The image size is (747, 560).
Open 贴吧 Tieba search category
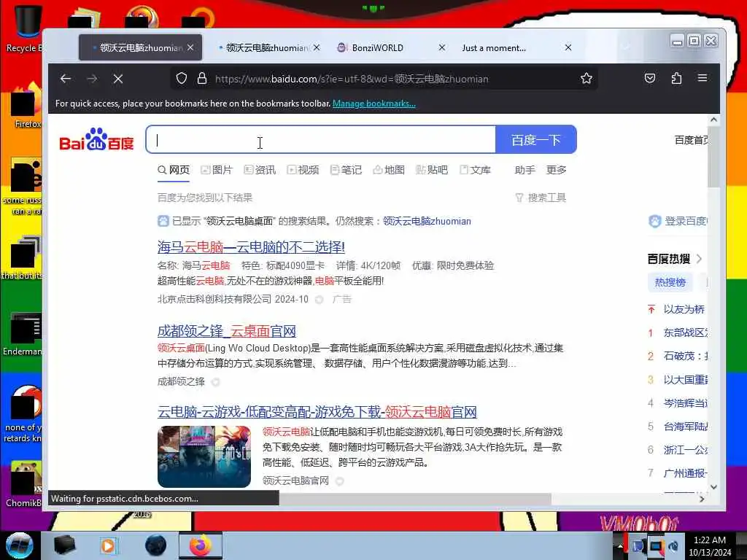[x=432, y=170]
